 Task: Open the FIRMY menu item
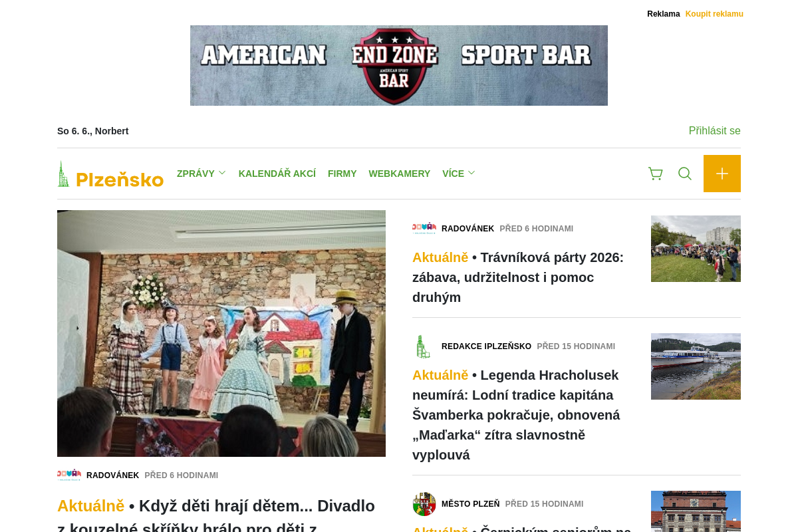(342, 174)
